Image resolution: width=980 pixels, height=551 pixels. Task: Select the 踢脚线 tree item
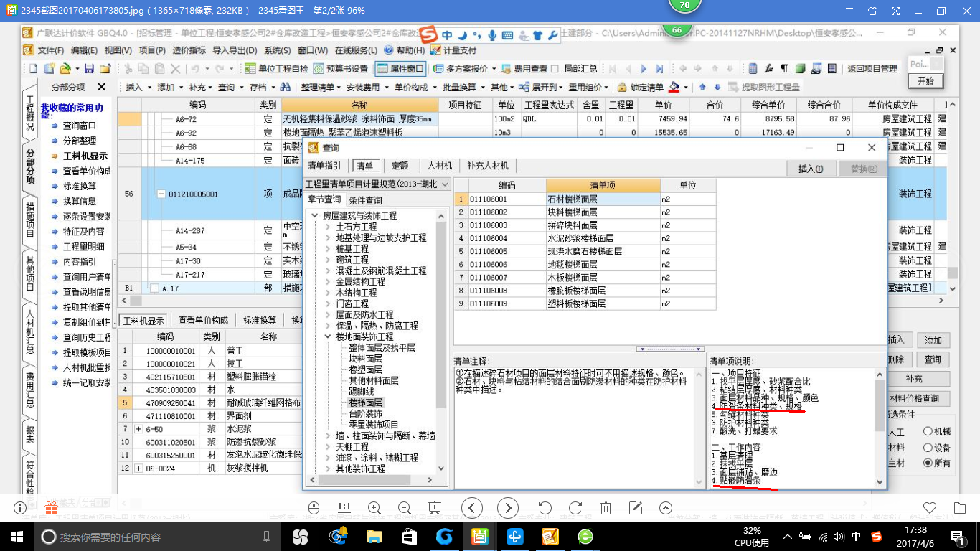click(x=362, y=392)
